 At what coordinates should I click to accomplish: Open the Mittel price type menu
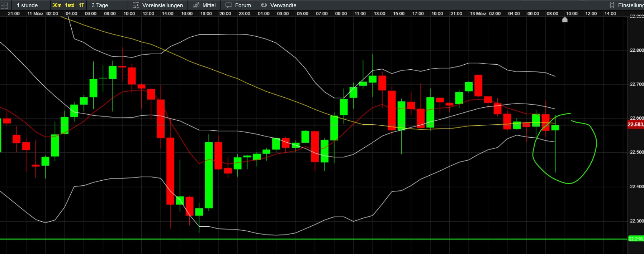tap(204, 5)
